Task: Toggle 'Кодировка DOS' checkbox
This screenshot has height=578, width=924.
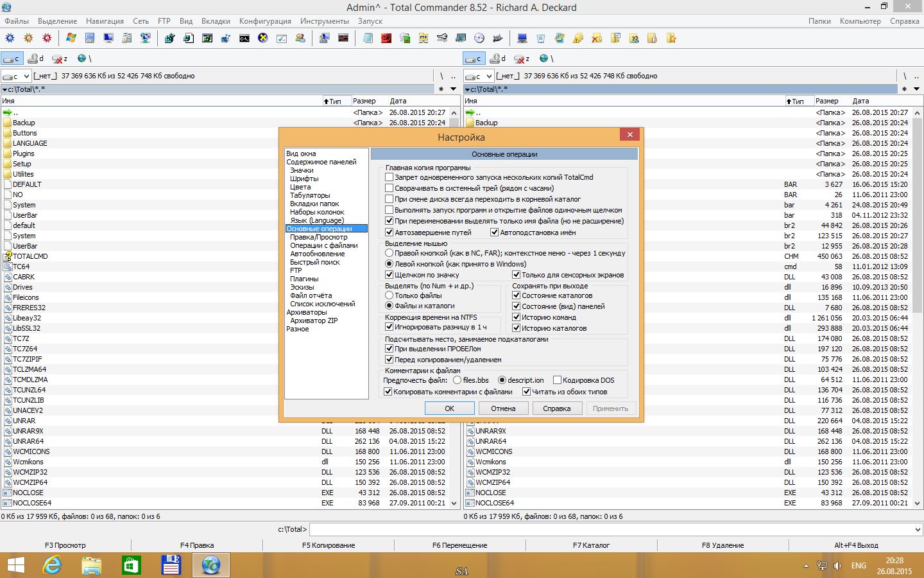Action: pyautogui.click(x=557, y=380)
